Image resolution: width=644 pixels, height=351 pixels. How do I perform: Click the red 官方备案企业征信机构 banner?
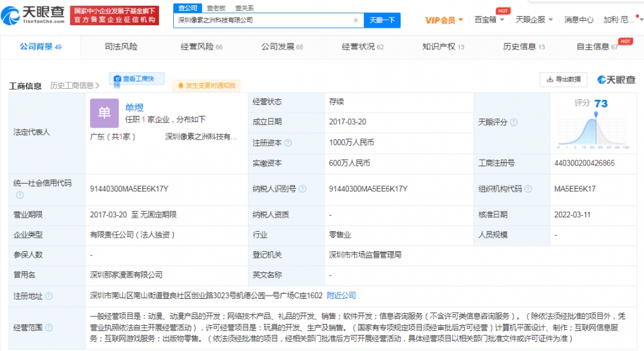tap(115, 15)
